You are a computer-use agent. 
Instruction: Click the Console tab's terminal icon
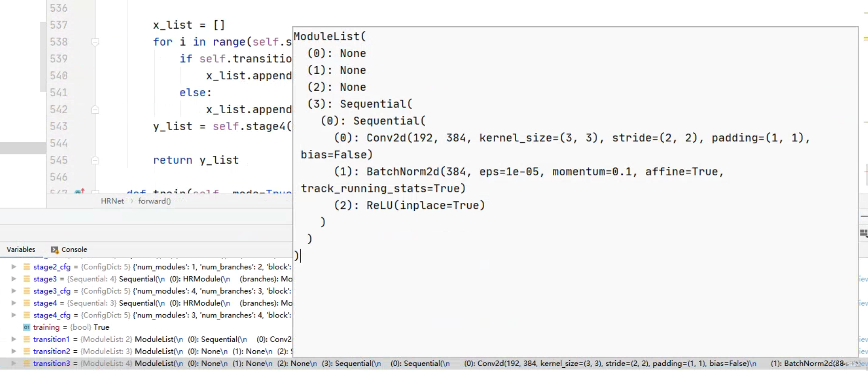pos(54,250)
